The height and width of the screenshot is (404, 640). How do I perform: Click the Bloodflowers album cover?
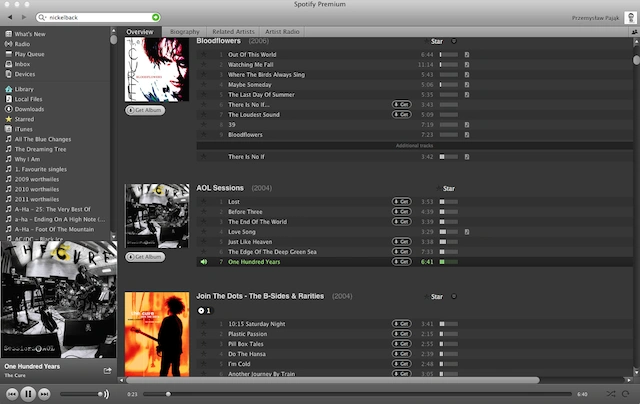click(x=157, y=69)
